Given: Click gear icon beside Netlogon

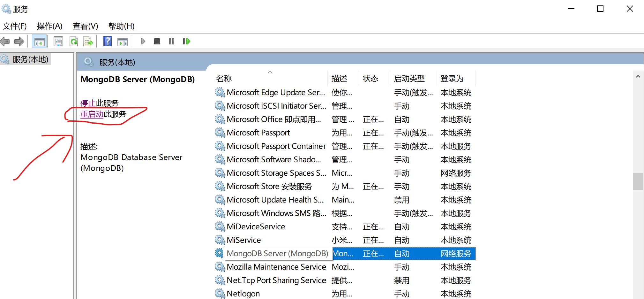Looking at the screenshot, I should click(x=220, y=294).
